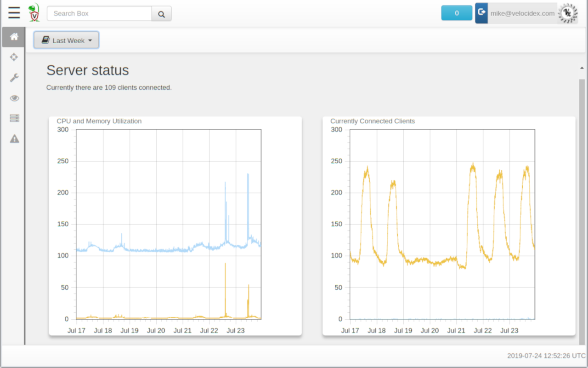
Task: Click the Jul 22 spike in CPU chart
Action: pos(226,212)
